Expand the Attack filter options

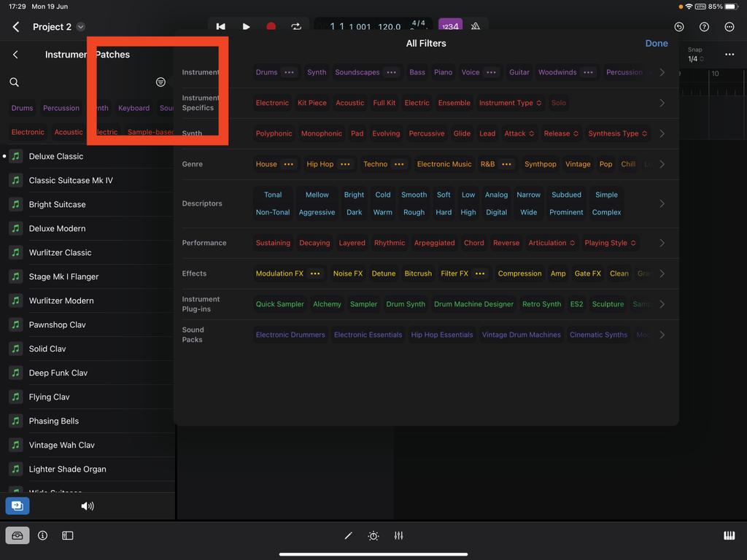(519, 133)
